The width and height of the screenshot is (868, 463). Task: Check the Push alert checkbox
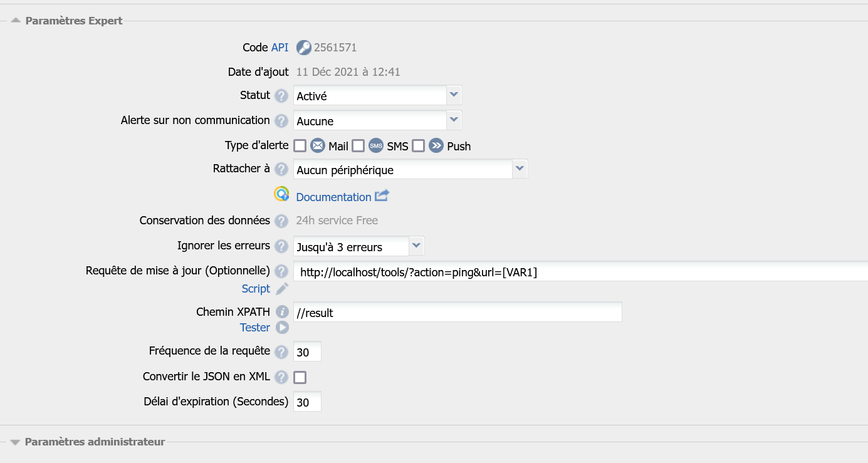(419, 145)
